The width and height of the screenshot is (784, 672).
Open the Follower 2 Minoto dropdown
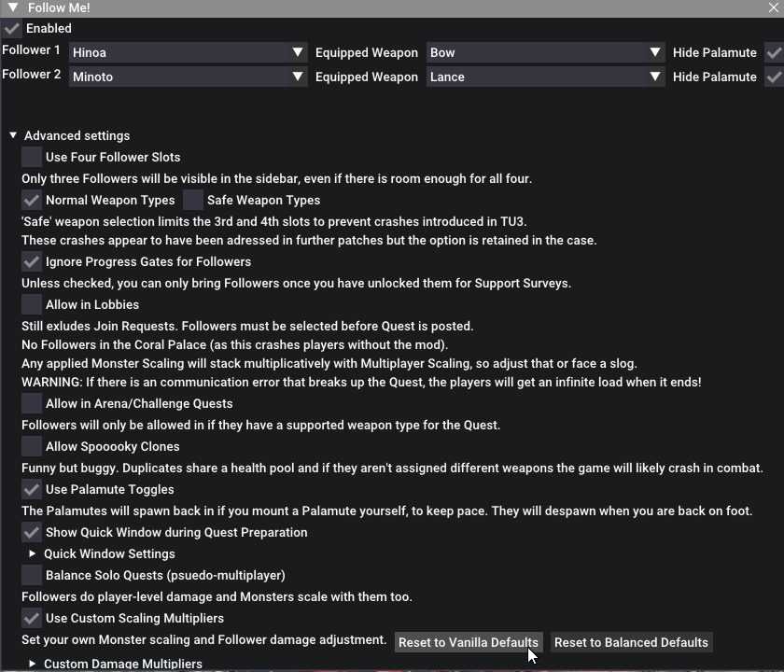pyautogui.click(x=188, y=77)
